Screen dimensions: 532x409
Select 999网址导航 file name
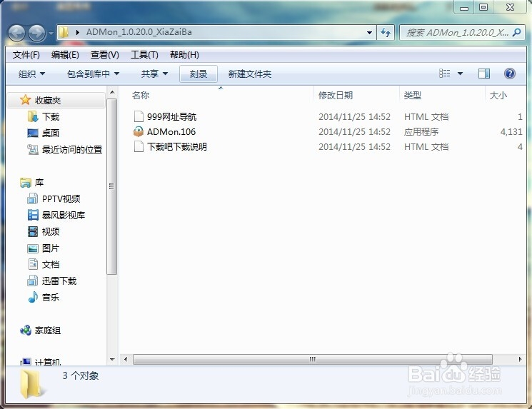pos(171,116)
